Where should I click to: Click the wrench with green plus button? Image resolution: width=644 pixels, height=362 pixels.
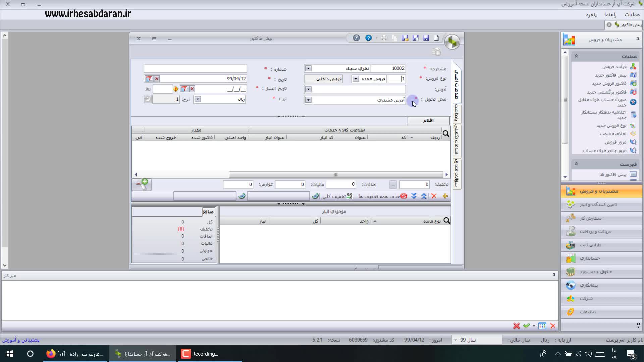142,185
